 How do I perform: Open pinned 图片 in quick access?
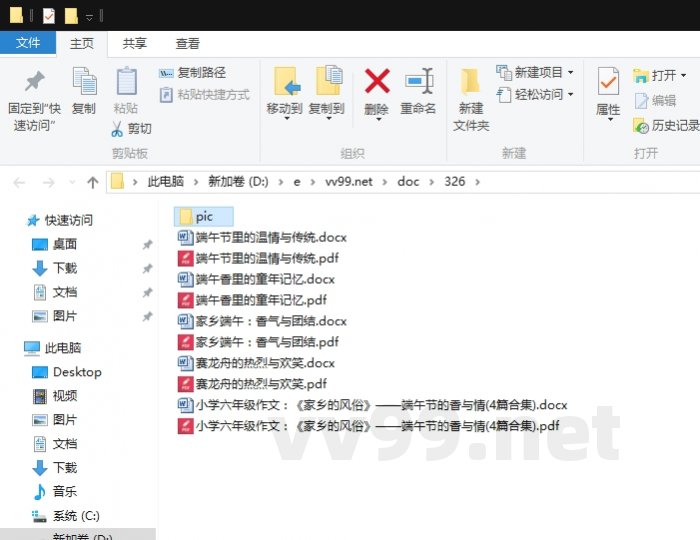pyautogui.click(x=55, y=316)
